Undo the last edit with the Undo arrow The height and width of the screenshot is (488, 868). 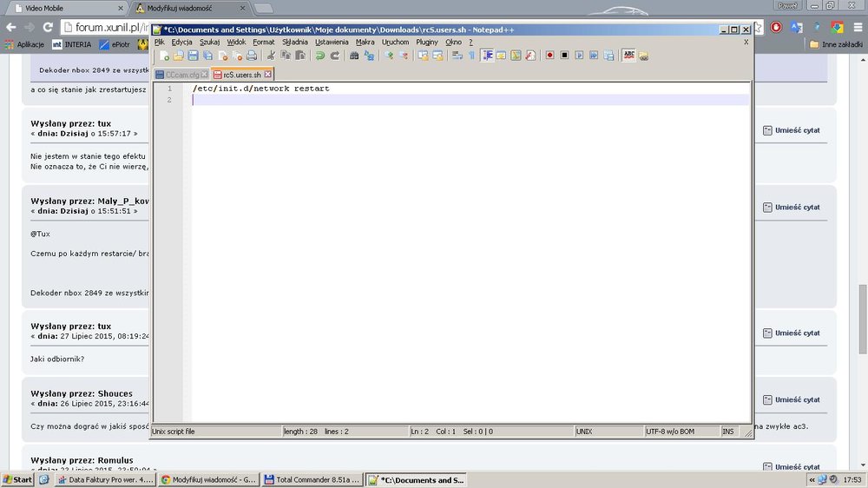coord(319,56)
